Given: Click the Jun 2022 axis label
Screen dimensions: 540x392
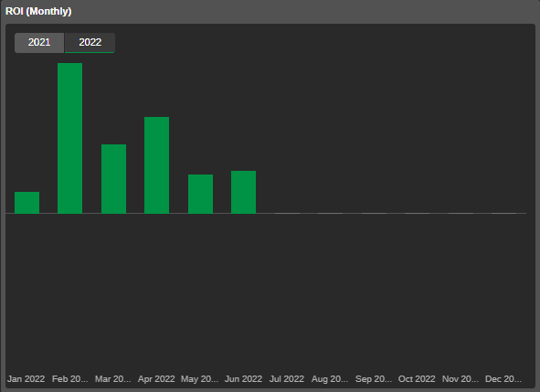Looking at the screenshot, I should (243, 379).
